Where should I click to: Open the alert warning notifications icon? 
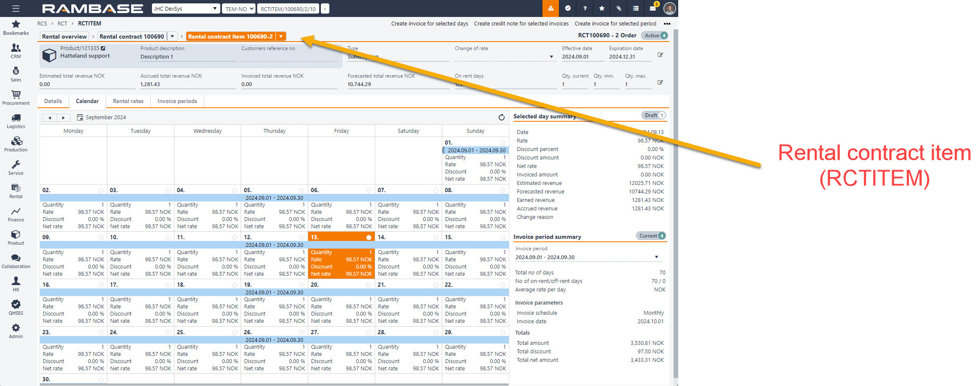550,8
